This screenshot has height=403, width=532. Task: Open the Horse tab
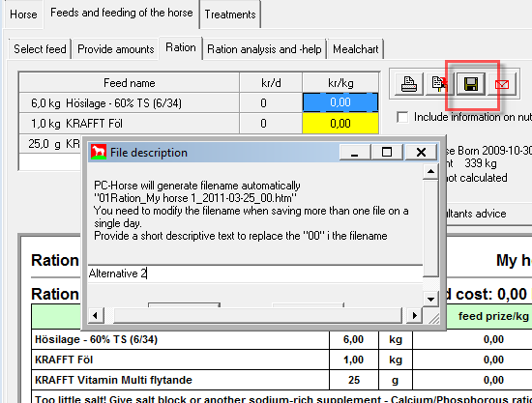[23, 14]
